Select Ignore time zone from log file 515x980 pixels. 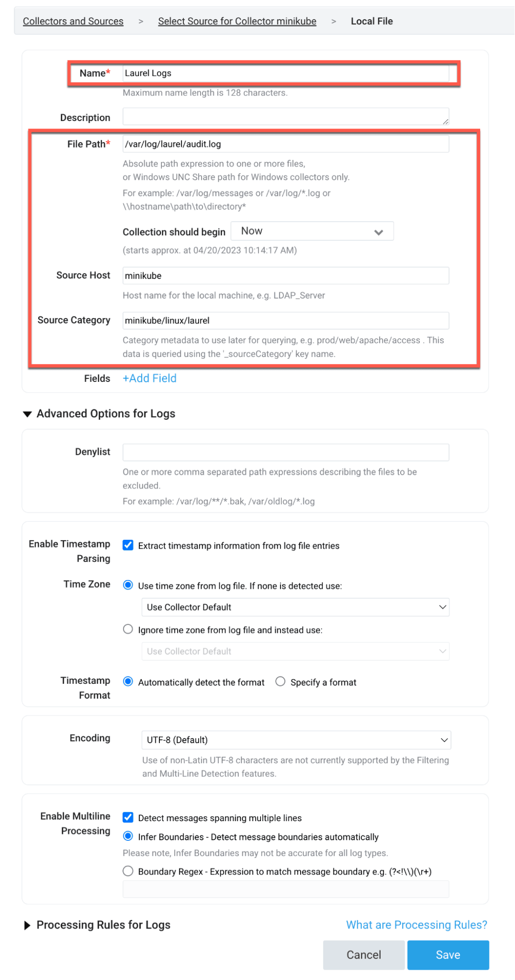128,629
